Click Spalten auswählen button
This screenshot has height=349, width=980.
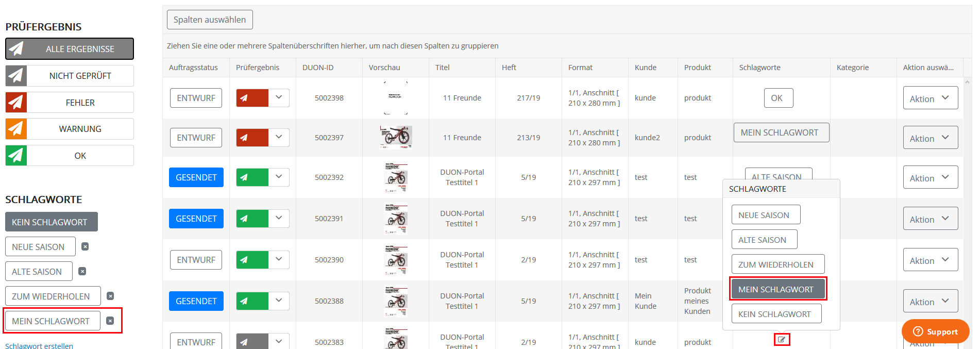(210, 20)
